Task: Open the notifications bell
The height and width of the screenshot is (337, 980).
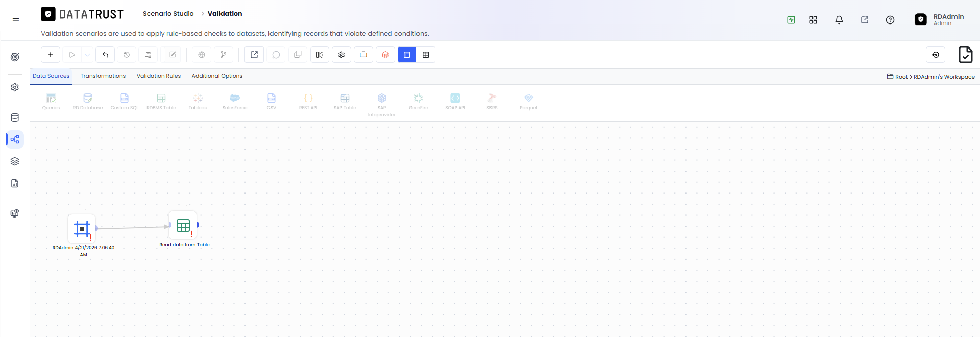Action: click(x=839, y=20)
